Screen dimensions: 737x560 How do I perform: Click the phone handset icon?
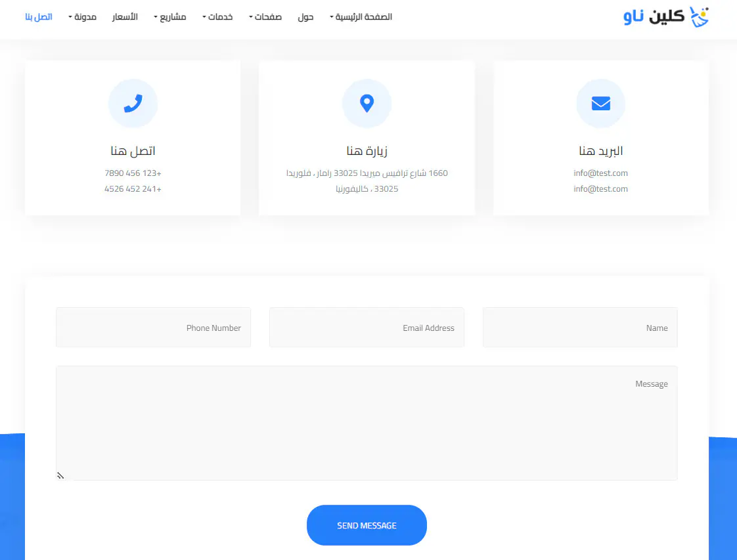click(133, 104)
